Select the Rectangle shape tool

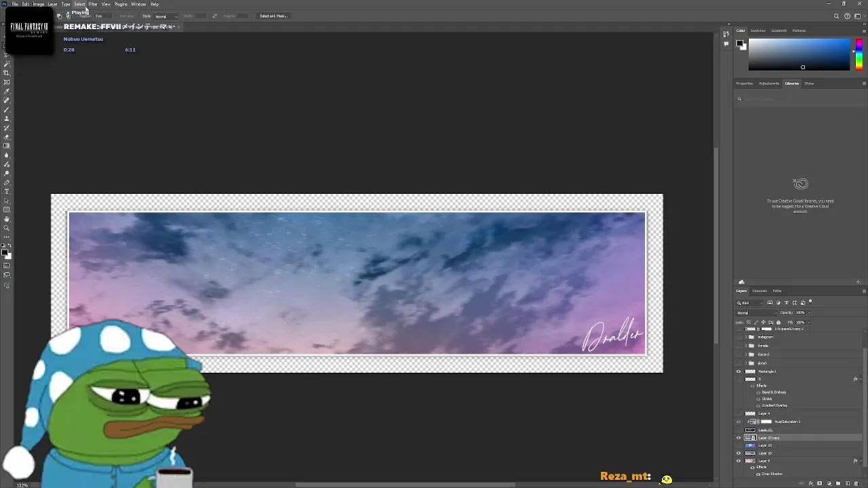click(x=7, y=209)
